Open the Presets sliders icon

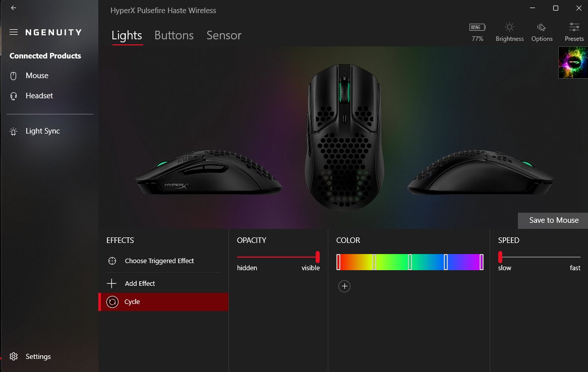574,27
